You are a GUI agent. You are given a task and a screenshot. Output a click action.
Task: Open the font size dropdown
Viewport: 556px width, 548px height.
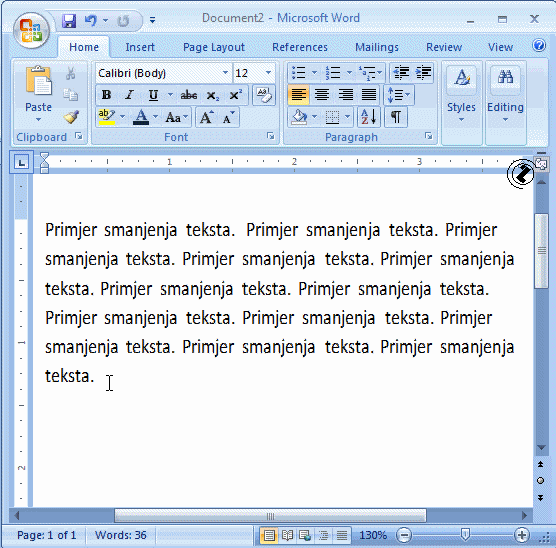[x=268, y=73]
